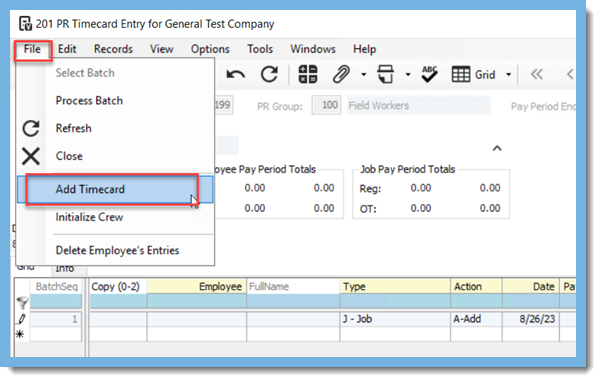Viewport: 601px width, 382px height.
Task: Click the FullName column header
Action: [293, 287]
